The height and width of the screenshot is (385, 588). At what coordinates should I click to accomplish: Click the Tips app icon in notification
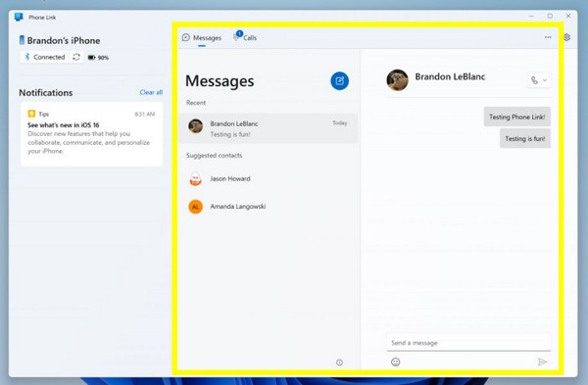click(x=31, y=114)
